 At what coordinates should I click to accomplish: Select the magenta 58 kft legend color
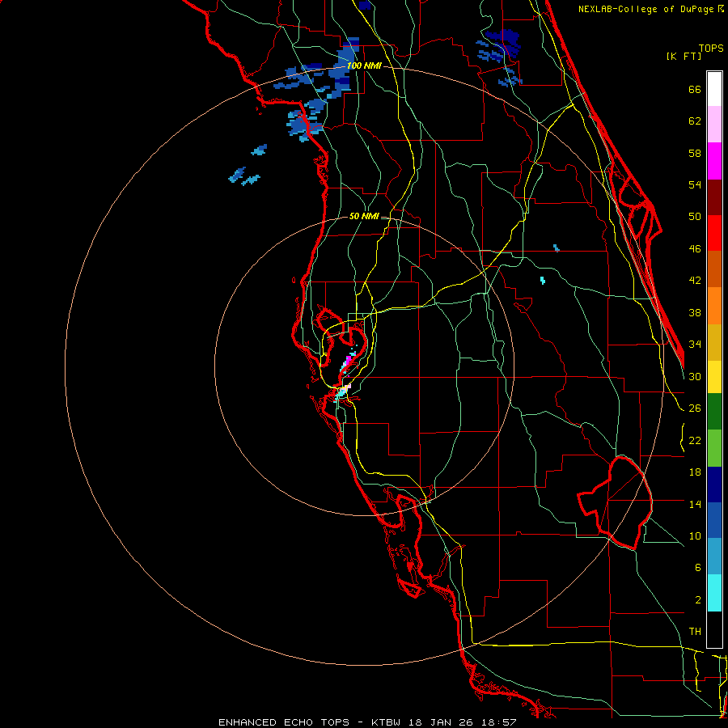point(714,161)
